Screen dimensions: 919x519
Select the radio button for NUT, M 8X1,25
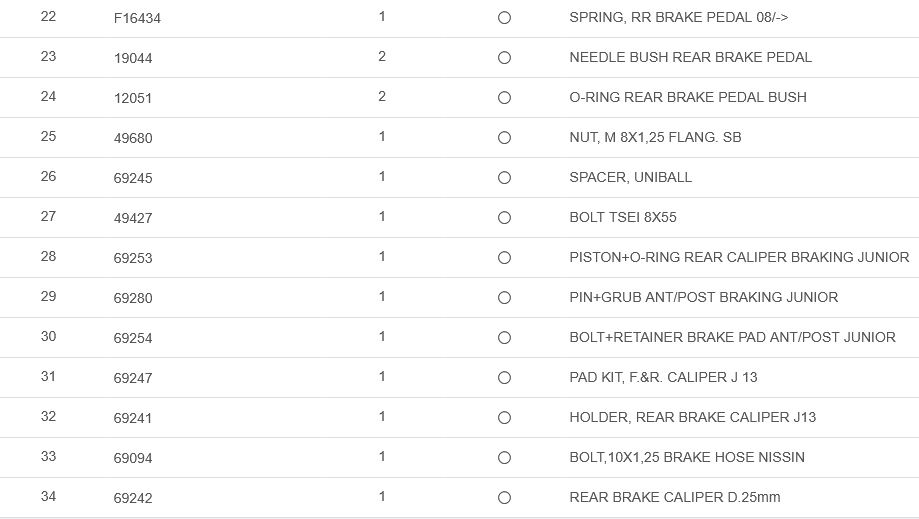tap(504, 138)
